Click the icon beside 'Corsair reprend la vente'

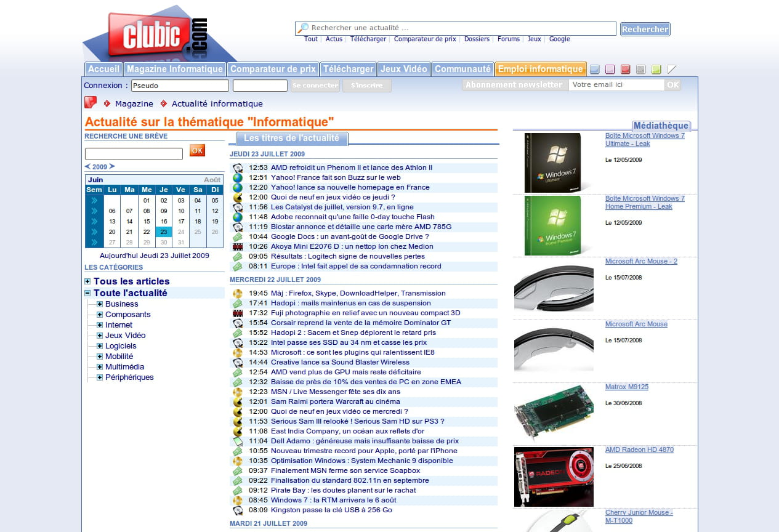[238, 323]
